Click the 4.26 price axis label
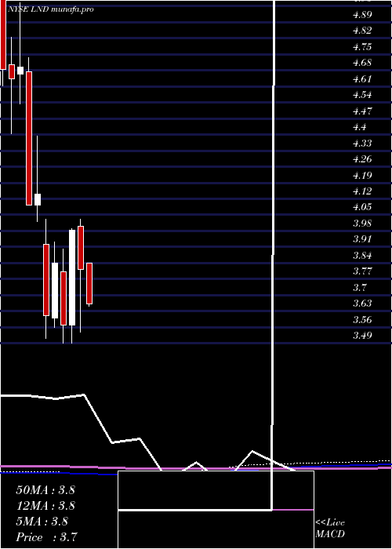The image size is (392, 549). point(362,159)
